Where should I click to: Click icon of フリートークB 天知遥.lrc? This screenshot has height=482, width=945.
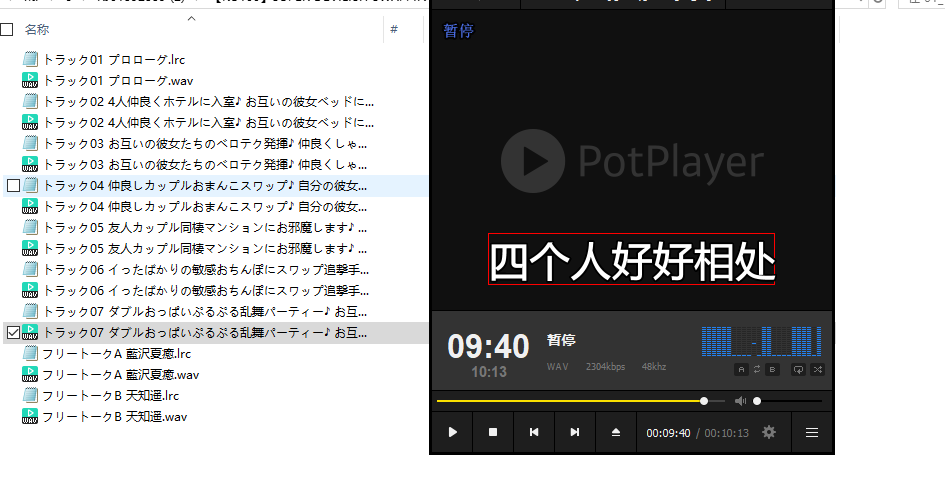tap(30, 396)
